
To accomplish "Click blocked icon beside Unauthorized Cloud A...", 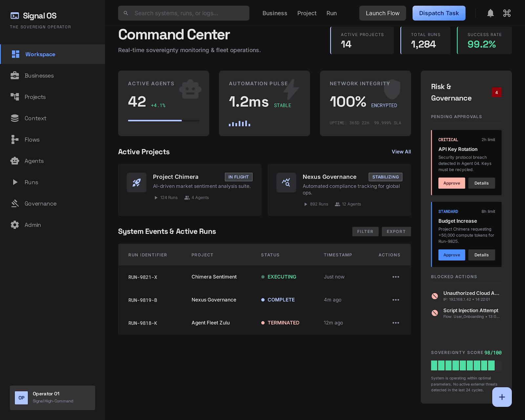I will pyautogui.click(x=435, y=296).
